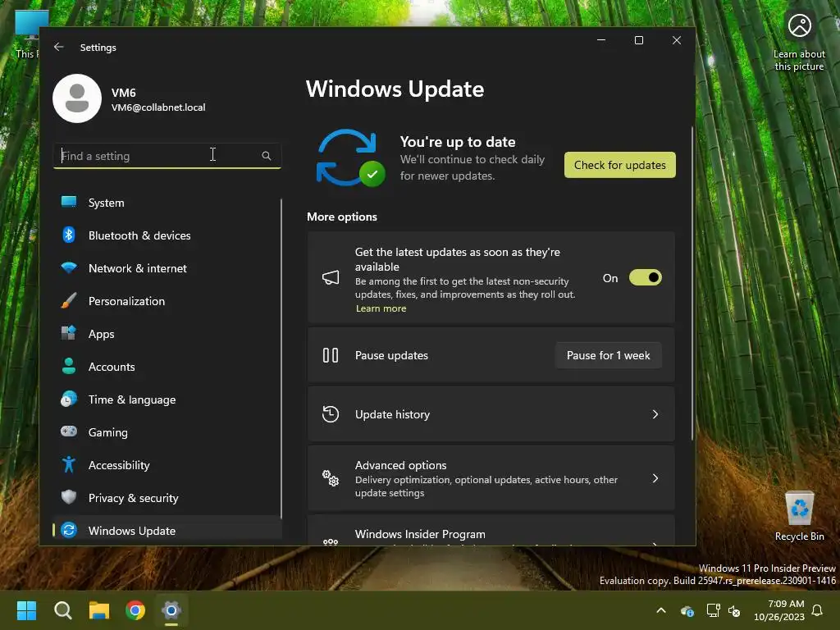Screen dimensions: 840x630
Task: Open File Explorer from the taskbar
Action: [x=99, y=610]
